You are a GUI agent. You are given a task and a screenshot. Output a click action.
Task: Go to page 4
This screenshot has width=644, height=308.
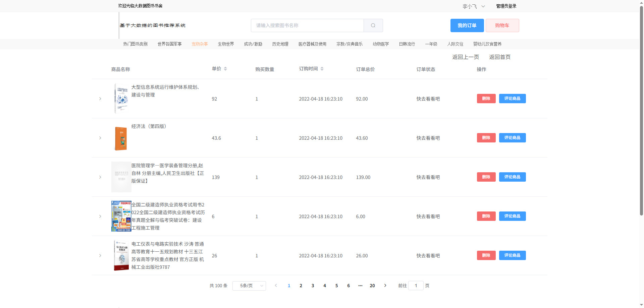pyautogui.click(x=325, y=286)
